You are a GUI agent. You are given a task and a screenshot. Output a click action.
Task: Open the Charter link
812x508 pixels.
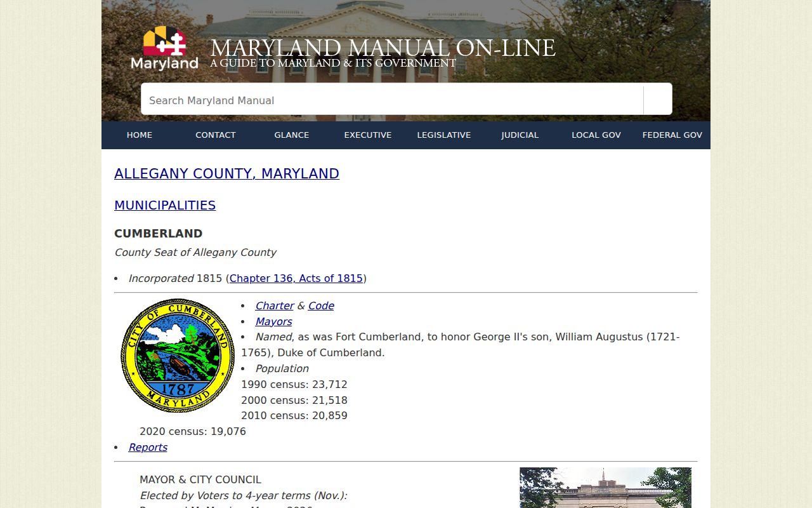coord(275,305)
